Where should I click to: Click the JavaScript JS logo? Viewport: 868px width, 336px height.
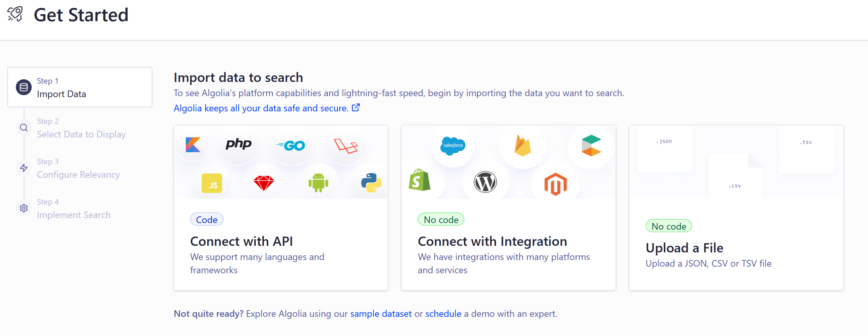tap(212, 183)
